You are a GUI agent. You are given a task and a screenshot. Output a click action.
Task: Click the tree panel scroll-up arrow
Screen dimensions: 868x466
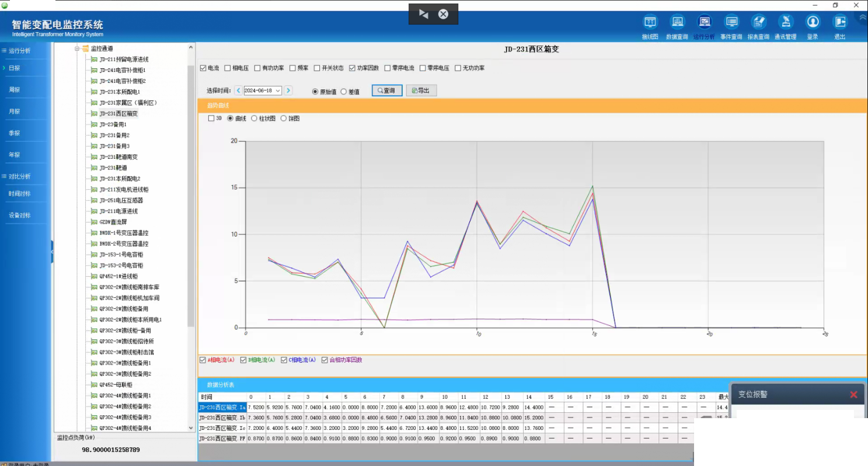pos(191,48)
